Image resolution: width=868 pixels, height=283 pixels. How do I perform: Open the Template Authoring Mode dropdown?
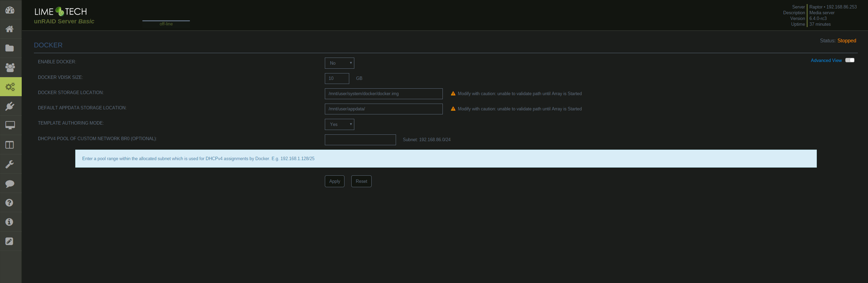(x=339, y=125)
